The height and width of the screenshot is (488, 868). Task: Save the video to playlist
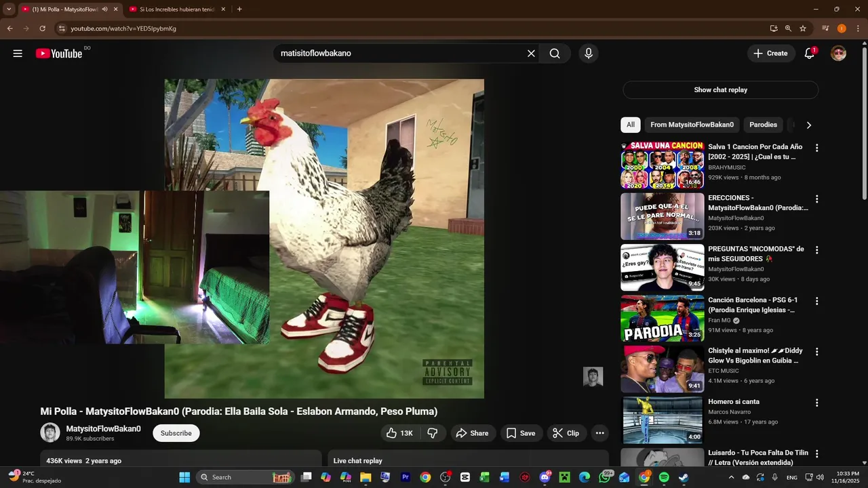click(x=521, y=433)
